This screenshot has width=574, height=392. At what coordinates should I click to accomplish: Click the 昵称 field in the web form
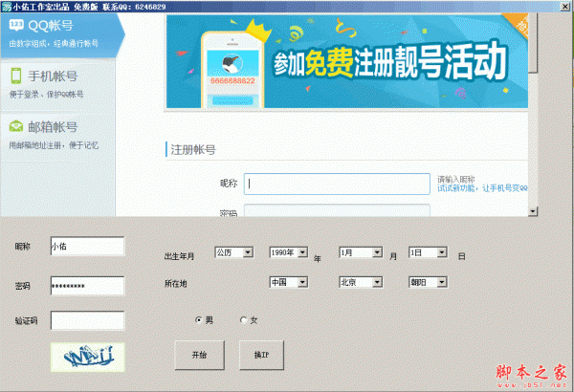337,184
